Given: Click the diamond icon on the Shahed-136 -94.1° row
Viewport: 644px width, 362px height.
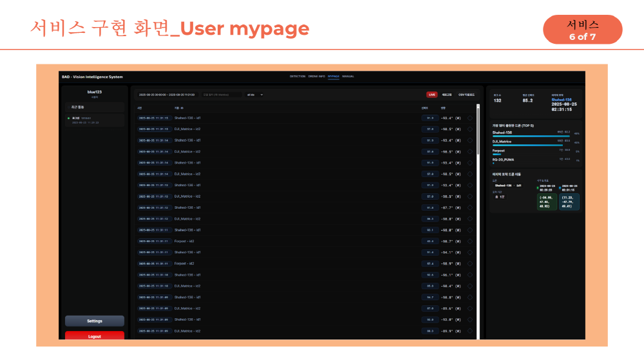Looking at the screenshot, I should point(470,252).
